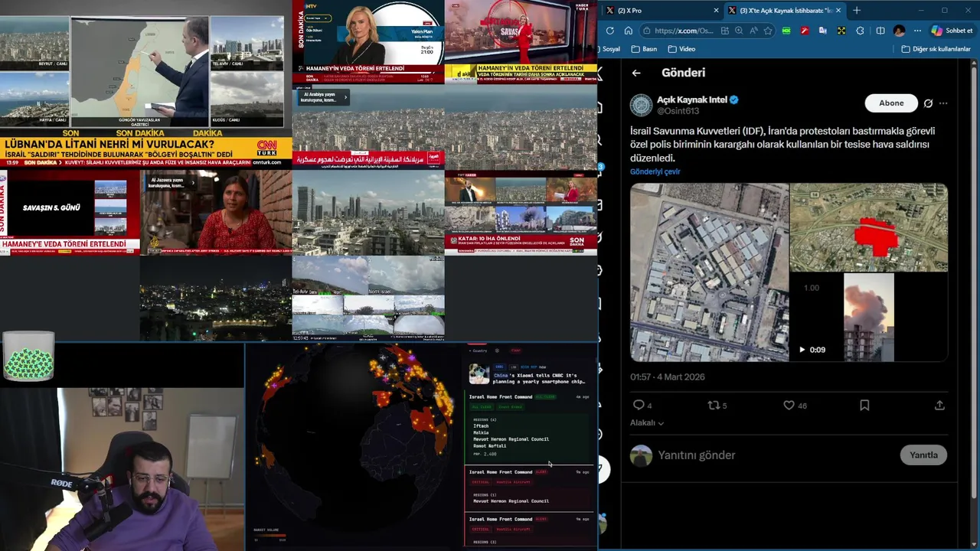
Task: Open the Country filter dropdown in dashboard
Action: click(x=480, y=350)
